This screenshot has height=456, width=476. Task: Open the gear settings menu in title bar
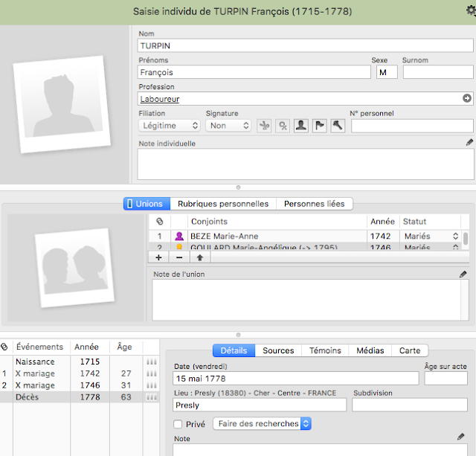(x=471, y=11)
